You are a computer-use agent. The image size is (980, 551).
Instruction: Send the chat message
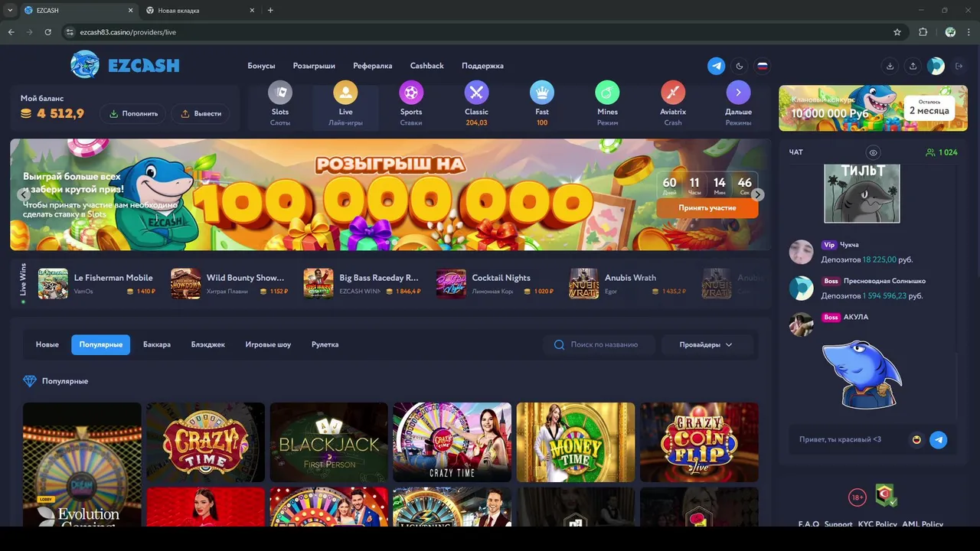(x=938, y=439)
